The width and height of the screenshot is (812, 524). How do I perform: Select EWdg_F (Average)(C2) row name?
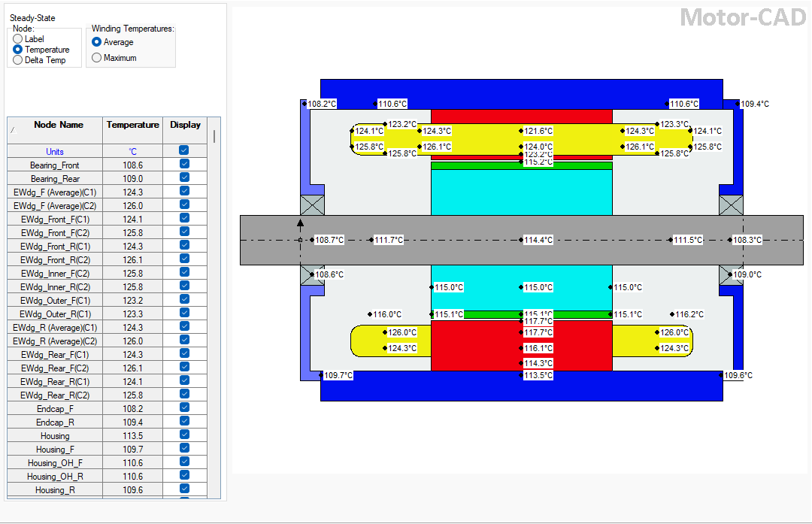coord(54,205)
